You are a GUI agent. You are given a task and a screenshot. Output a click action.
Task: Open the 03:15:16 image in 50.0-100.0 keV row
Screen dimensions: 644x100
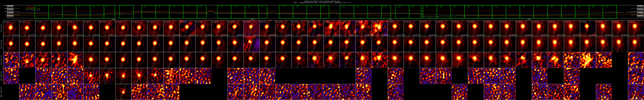point(27,92)
